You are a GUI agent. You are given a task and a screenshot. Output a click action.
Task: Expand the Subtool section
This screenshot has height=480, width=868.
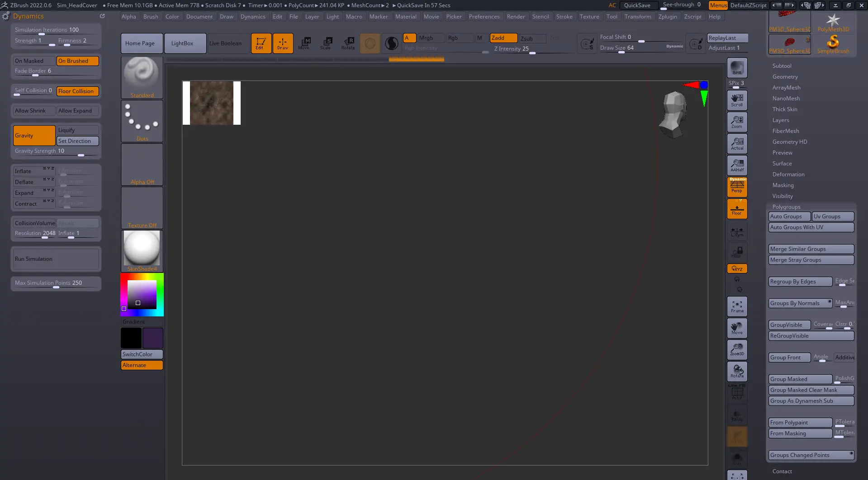coord(782,66)
